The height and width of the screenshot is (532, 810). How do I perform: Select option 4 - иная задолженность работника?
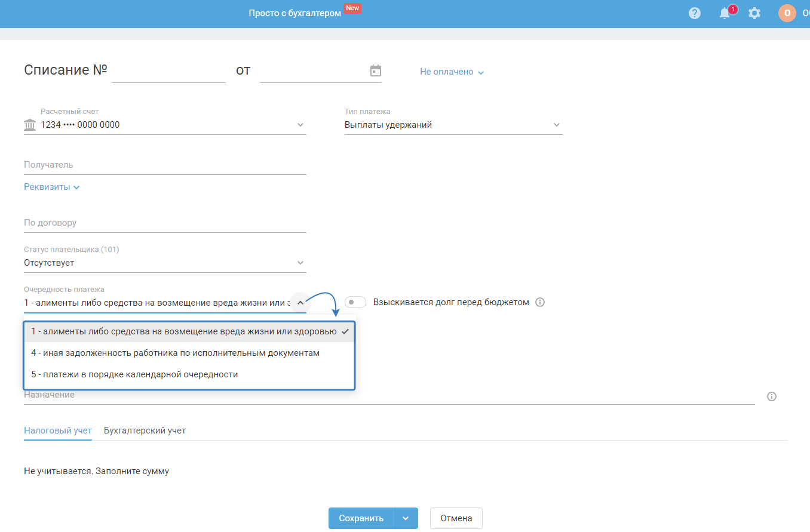(190, 353)
